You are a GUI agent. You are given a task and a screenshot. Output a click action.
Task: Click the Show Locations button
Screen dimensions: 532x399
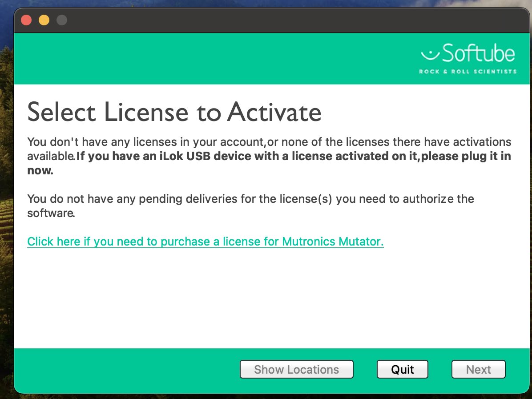point(297,369)
